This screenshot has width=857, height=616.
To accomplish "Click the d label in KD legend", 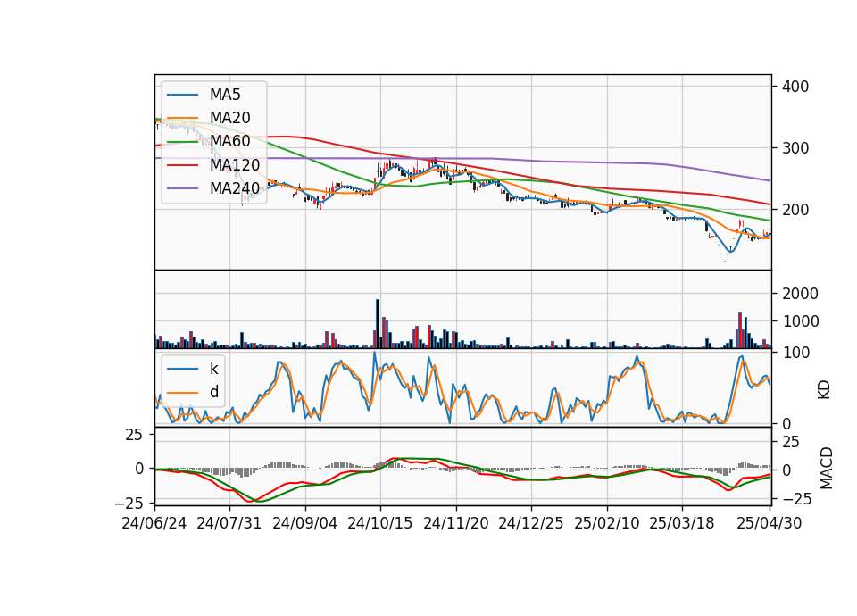I will (214, 392).
